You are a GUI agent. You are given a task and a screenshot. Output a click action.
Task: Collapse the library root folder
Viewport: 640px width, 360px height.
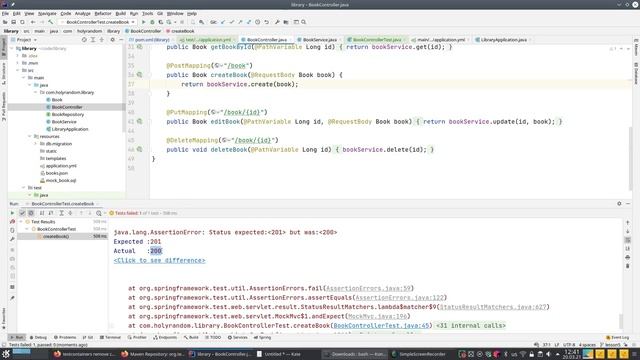pos(12,48)
